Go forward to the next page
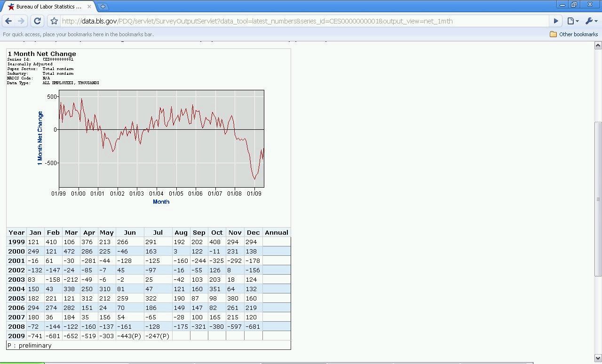602x364 pixels. click(x=21, y=21)
